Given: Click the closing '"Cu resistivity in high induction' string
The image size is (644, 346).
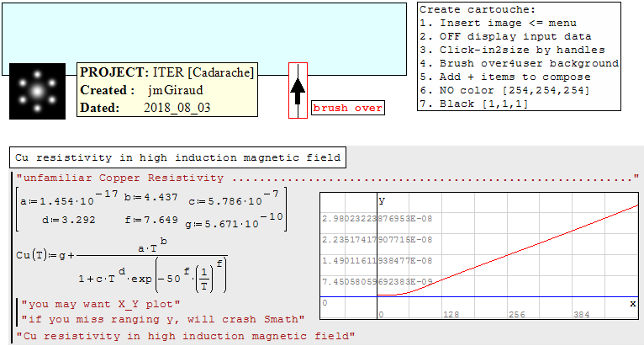Looking at the screenshot, I should [185, 336].
